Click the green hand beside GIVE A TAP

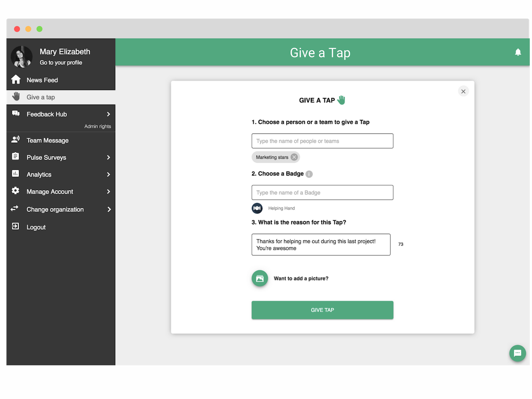click(x=341, y=100)
